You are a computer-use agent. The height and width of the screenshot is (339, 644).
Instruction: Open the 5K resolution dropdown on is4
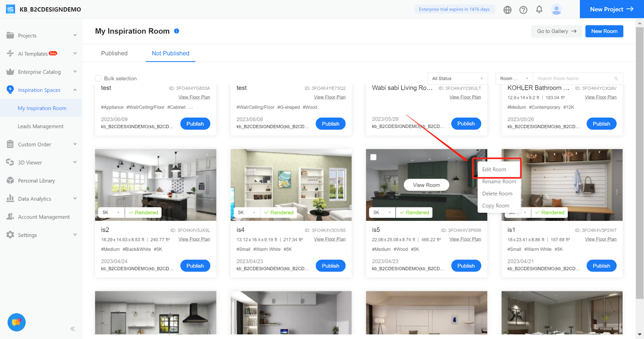click(x=247, y=212)
